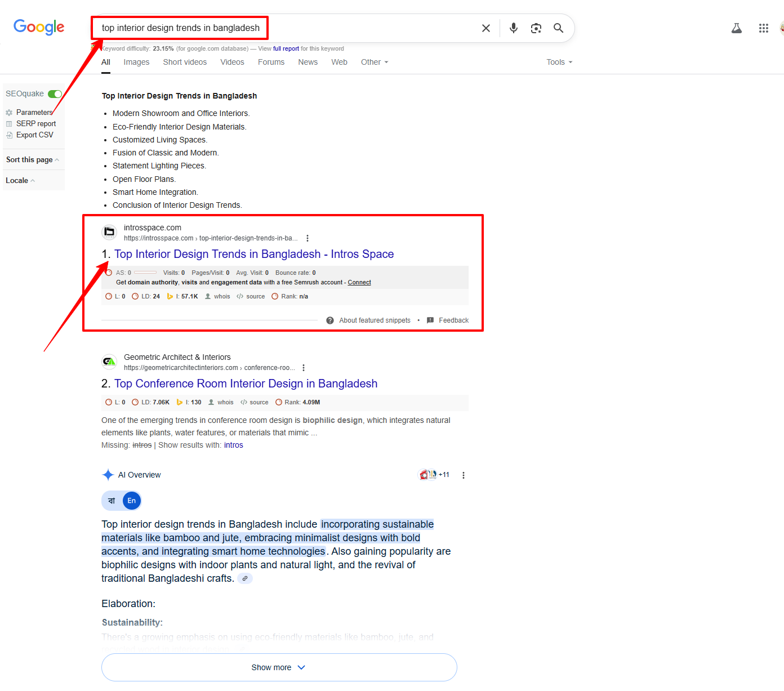
Task: Click introsspace.com site favicon
Action: [109, 232]
